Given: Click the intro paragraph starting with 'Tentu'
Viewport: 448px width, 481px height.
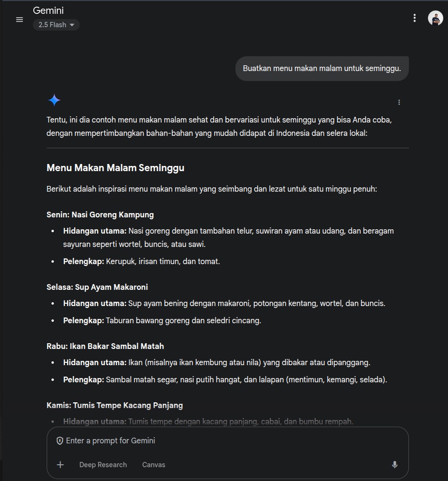Looking at the screenshot, I should point(219,126).
